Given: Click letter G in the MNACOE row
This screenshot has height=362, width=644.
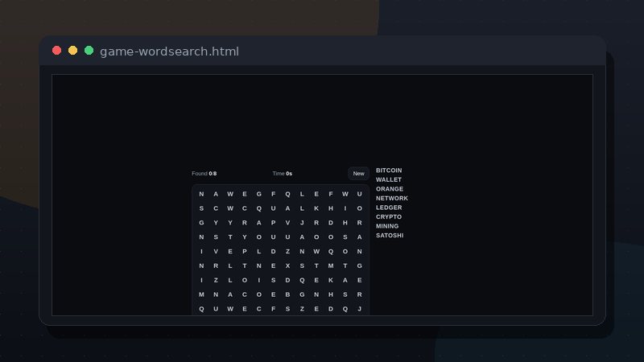Looking at the screenshot, I should point(302,294).
